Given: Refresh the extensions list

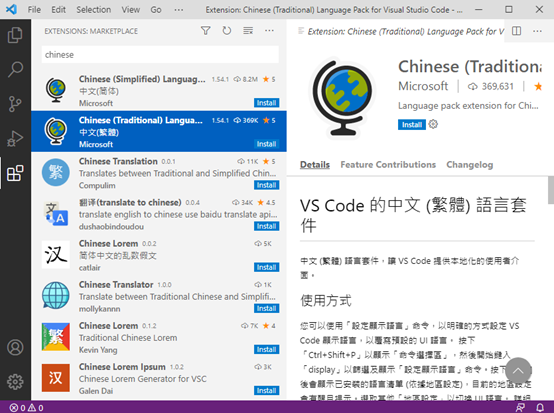Looking at the screenshot, I should (227, 31).
